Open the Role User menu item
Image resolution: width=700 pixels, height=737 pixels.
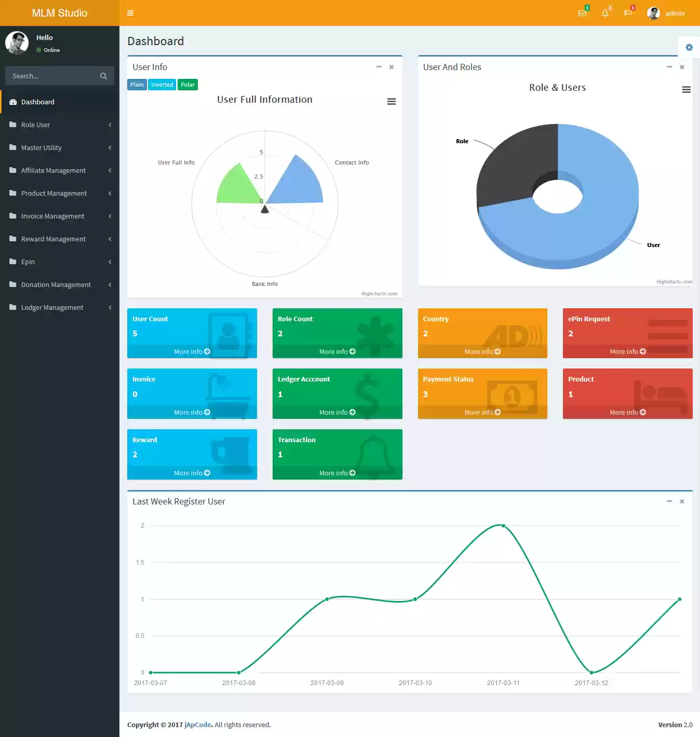[35, 125]
